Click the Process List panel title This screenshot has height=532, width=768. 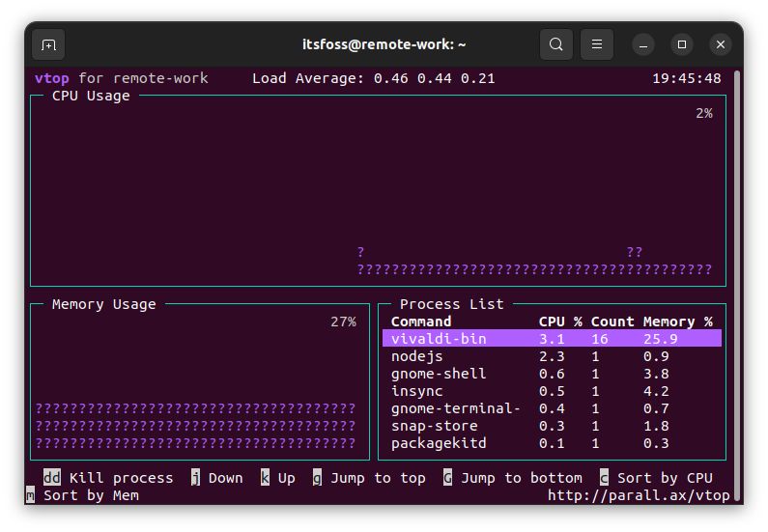point(451,304)
